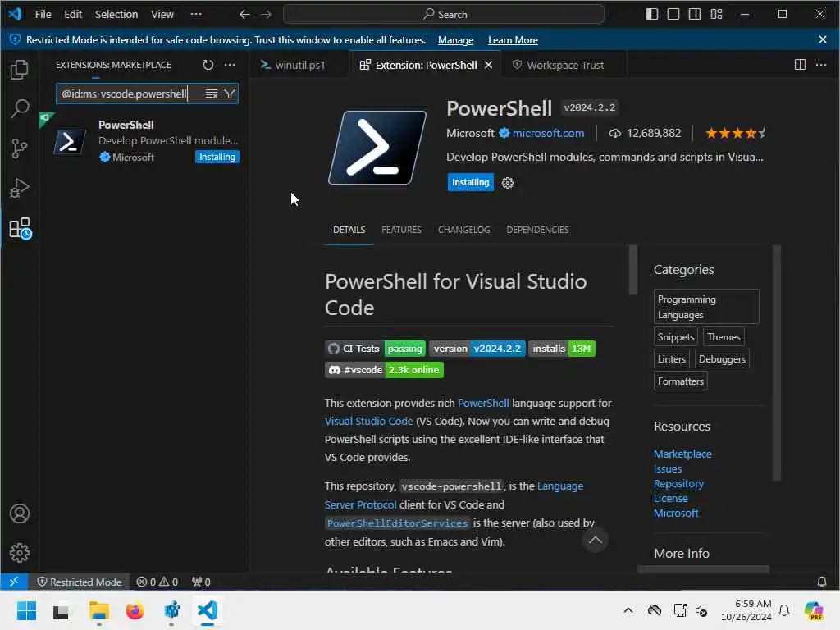Screen dimensions: 840x630
Task: Click scroll-to-top arrow button
Action: coord(596,540)
